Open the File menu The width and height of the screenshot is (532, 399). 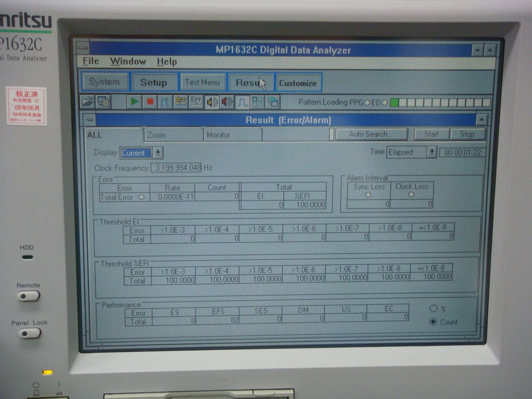tap(91, 61)
